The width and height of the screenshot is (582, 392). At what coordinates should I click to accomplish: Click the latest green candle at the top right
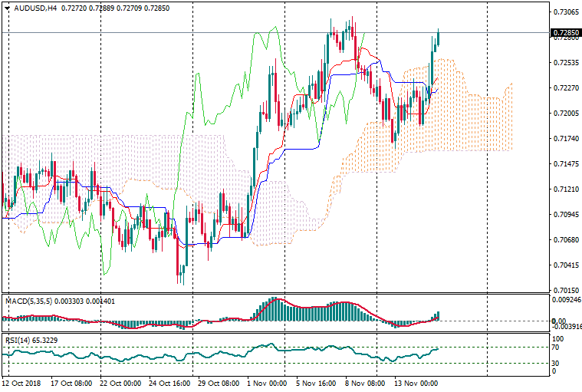click(x=438, y=38)
